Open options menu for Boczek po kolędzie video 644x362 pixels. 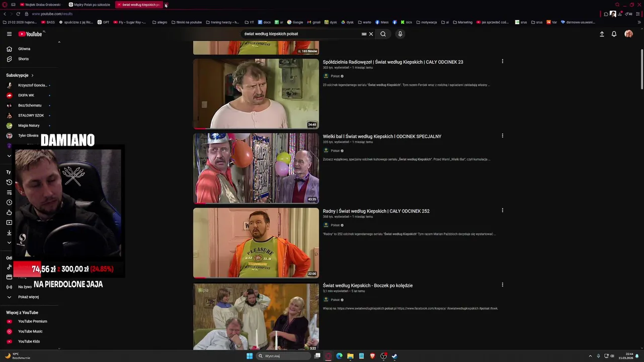pyautogui.click(x=502, y=285)
